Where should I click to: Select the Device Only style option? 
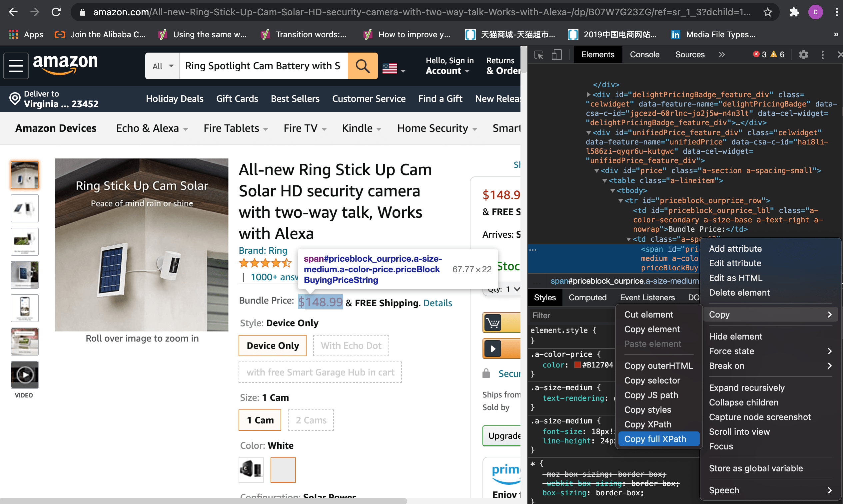[273, 346]
